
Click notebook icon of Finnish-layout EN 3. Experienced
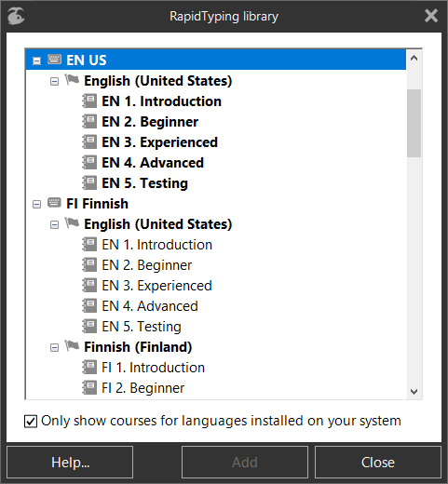coord(89,286)
